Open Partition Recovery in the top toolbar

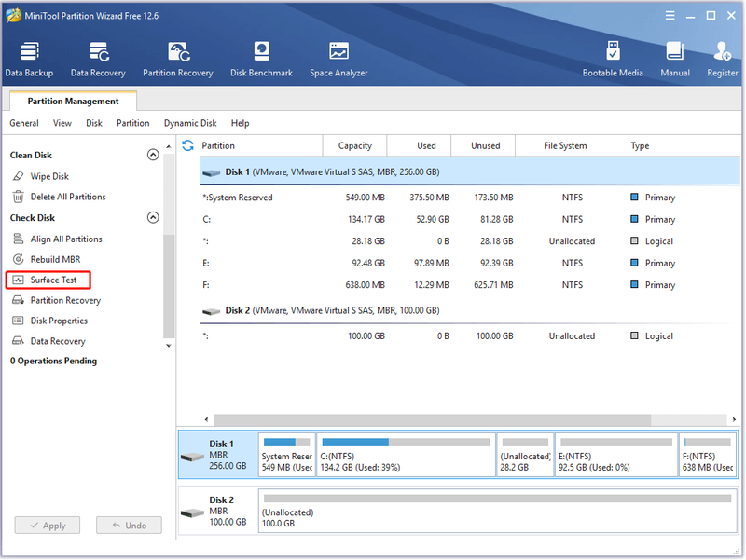177,59
